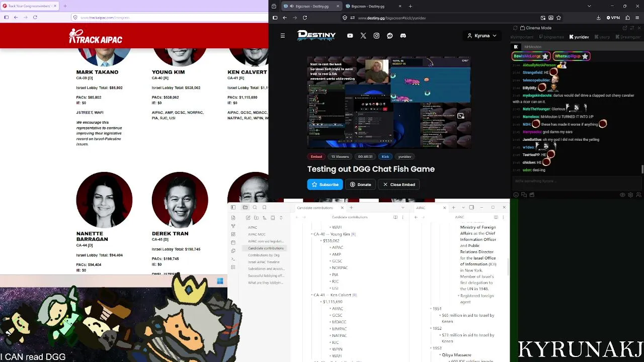Screen dimensions: 644x362
Task: Open graph view from the notes ribbon
Action: point(233,226)
